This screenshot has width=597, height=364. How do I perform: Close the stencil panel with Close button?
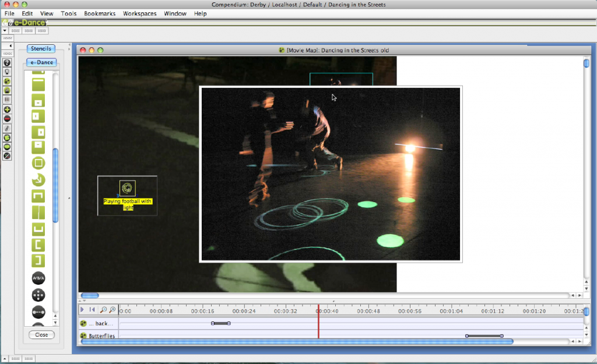tap(41, 335)
